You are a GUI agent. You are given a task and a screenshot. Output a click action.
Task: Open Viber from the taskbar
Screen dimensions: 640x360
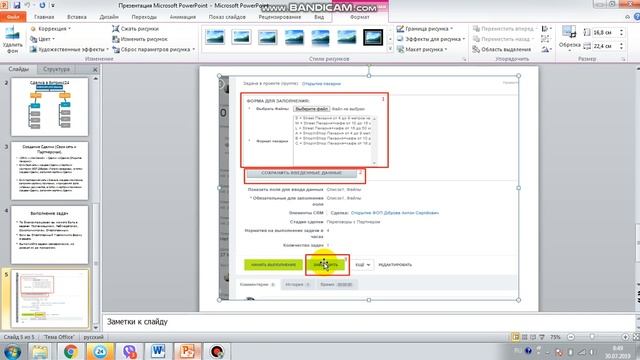[x=129, y=351]
